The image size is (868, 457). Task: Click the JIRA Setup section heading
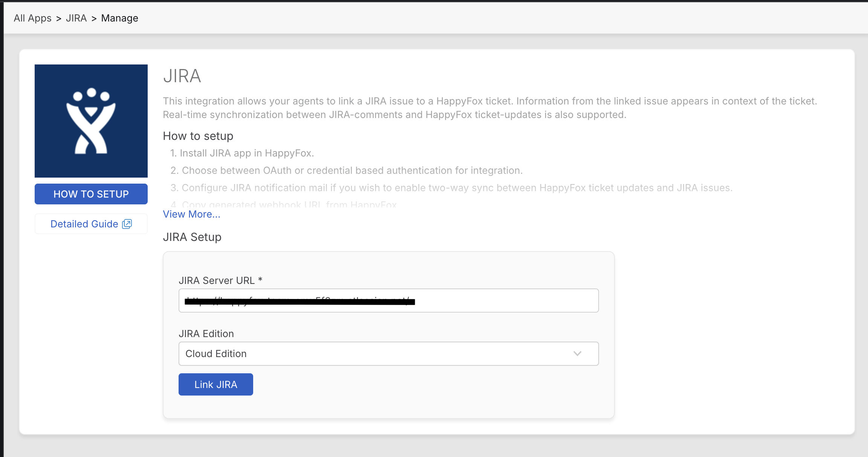click(192, 237)
